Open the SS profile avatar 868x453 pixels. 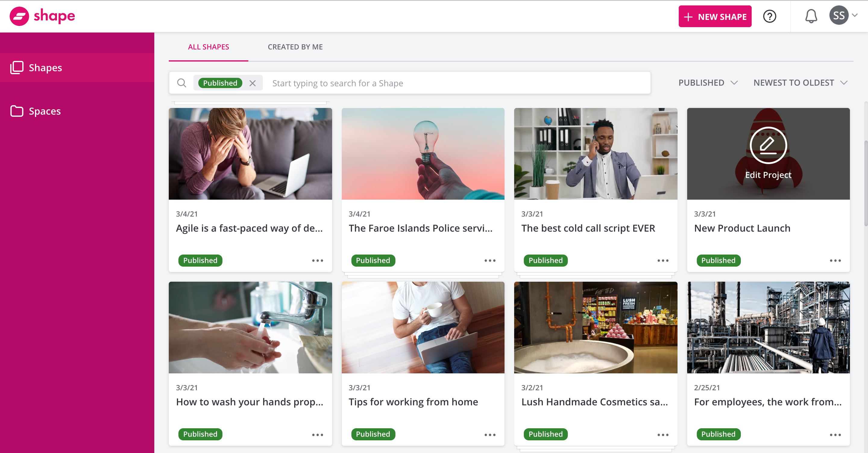coord(839,15)
